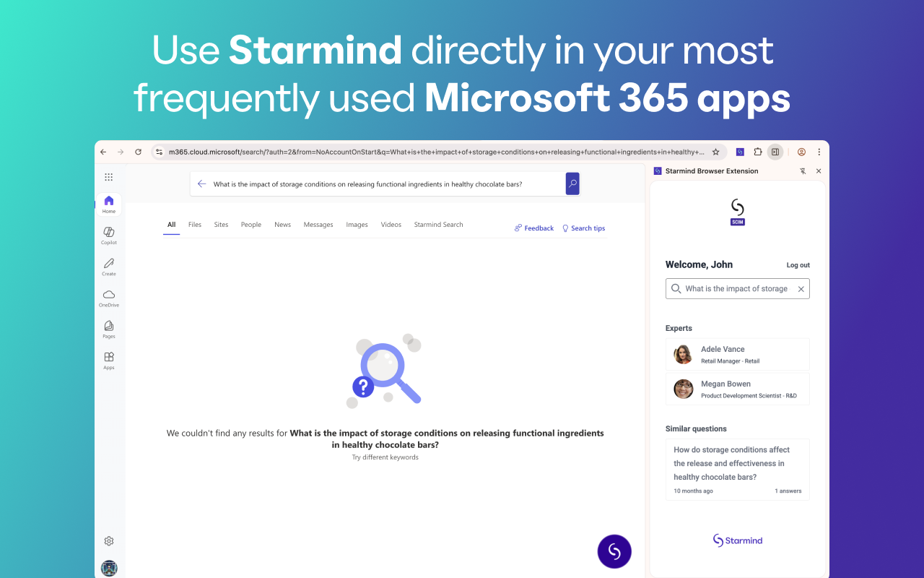
Task: Open Microsoft 365 settings gear
Action: (x=109, y=541)
